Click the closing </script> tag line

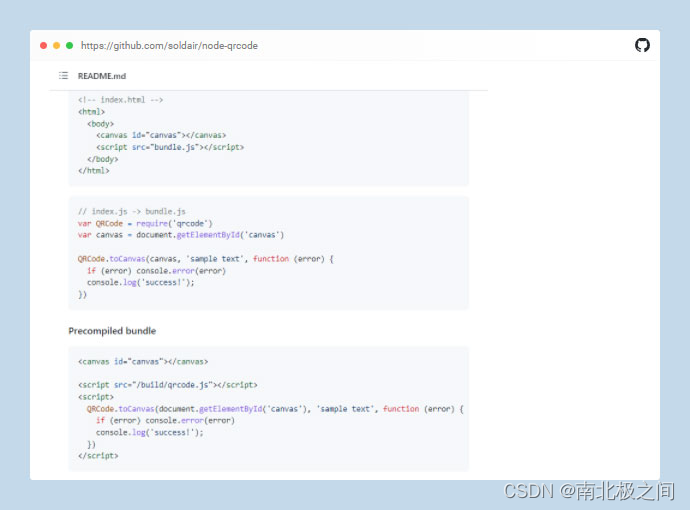point(98,456)
